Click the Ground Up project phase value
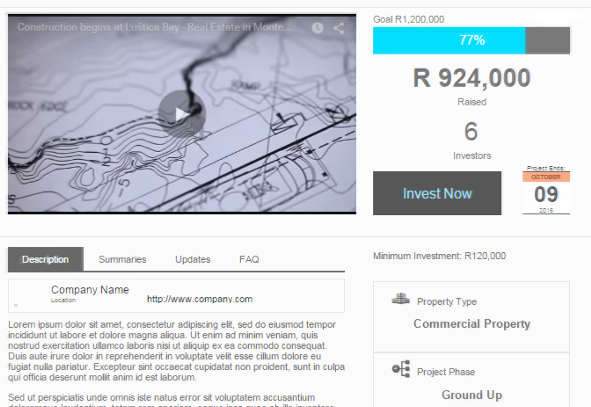 (x=472, y=395)
